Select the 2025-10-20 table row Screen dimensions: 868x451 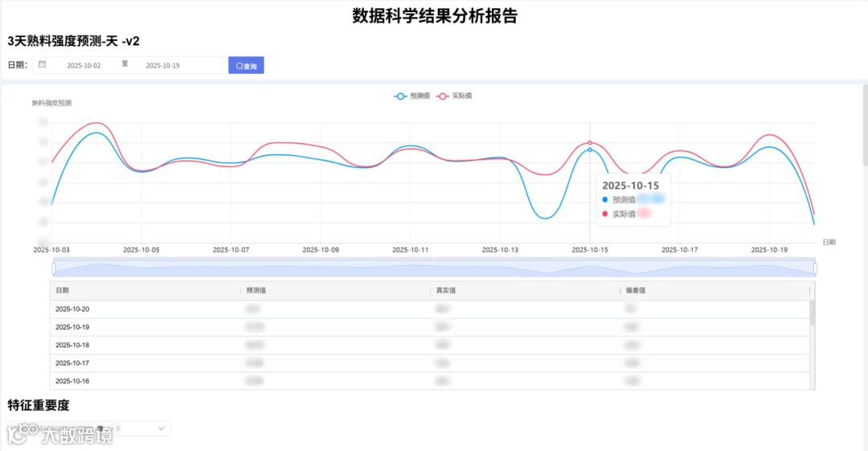(x=429, y=310)
